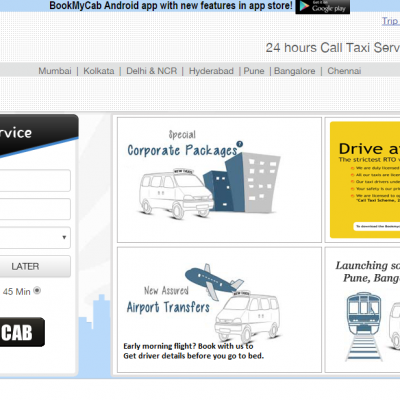Open the yellow Drive banner
Screen dimensions: 400x400
pyautogui.click(x=365, y=180)
